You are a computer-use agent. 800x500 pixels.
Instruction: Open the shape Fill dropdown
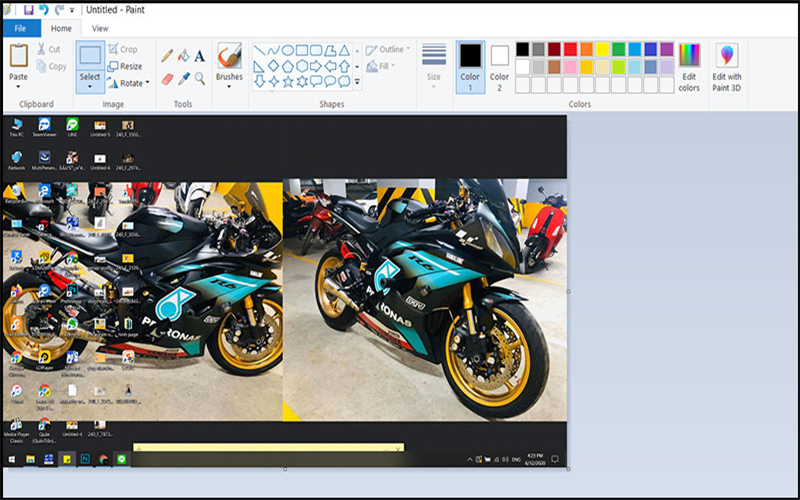tap(382, 66)
